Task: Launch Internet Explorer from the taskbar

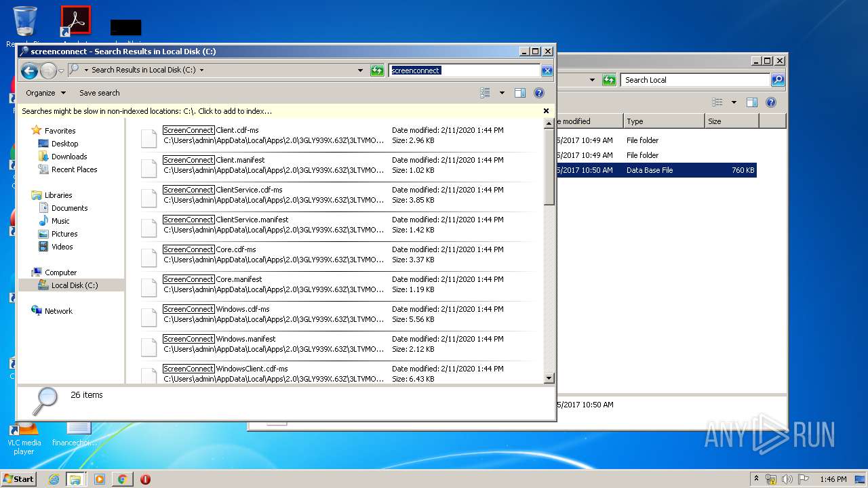Action: (x=54, y=479)
